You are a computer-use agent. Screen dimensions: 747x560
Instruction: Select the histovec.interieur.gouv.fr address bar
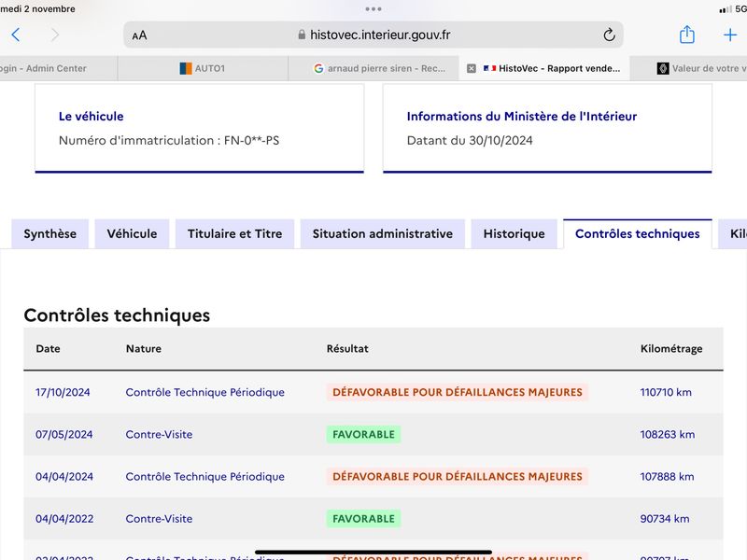coord(373,35)
